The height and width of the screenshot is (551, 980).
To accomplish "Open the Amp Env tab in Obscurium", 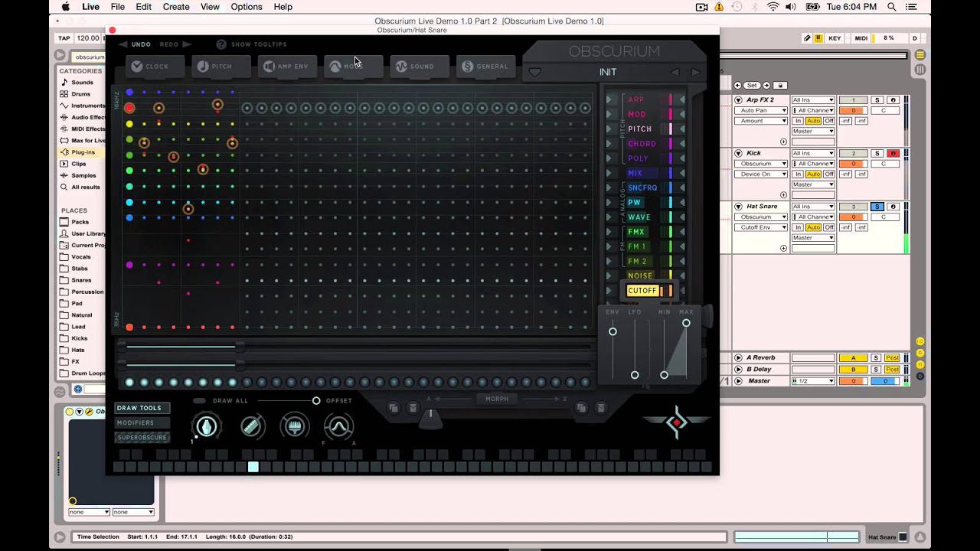I will tap(287, 67).
